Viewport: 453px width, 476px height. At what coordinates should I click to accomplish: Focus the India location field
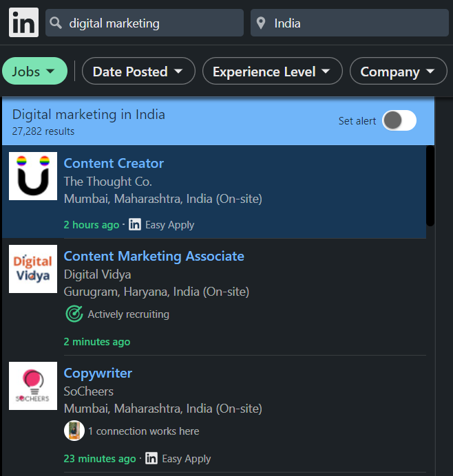(350, 23)
